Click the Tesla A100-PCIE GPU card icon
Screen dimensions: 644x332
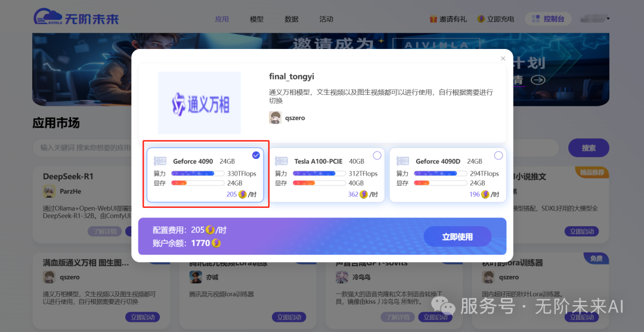coord(281,161)
